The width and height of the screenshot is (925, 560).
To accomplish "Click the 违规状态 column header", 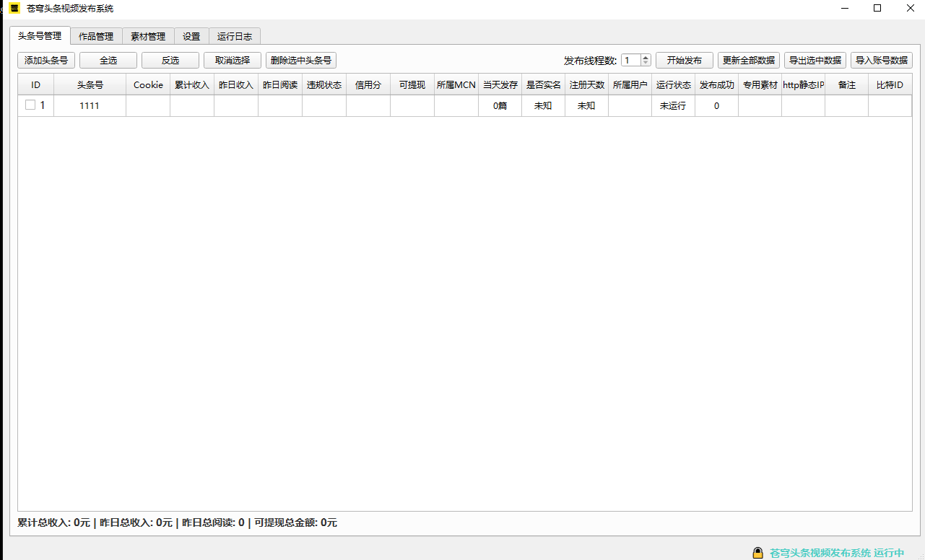I will click(324, 84).
